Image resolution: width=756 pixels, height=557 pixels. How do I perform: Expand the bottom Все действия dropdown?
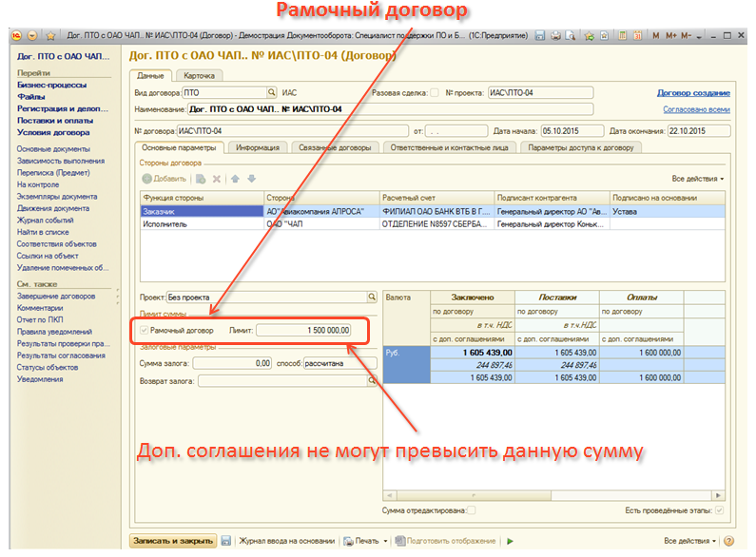(x=690, y=541)
